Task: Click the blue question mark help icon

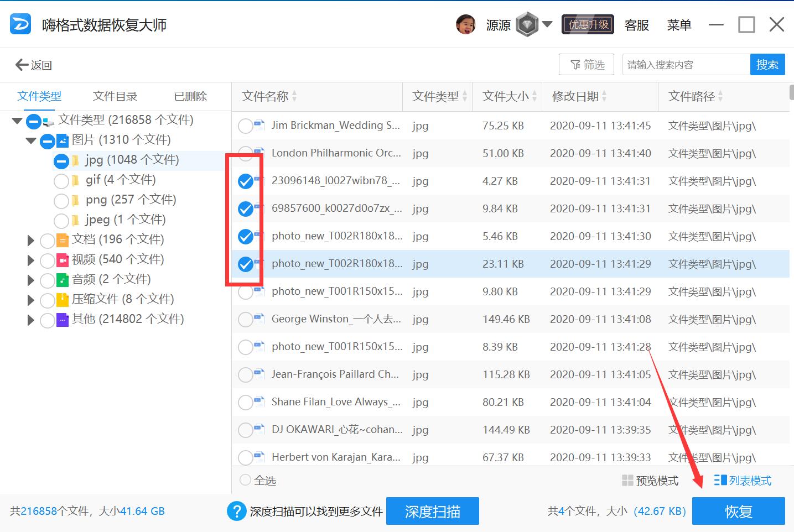Action: click(x=236, y=511)
